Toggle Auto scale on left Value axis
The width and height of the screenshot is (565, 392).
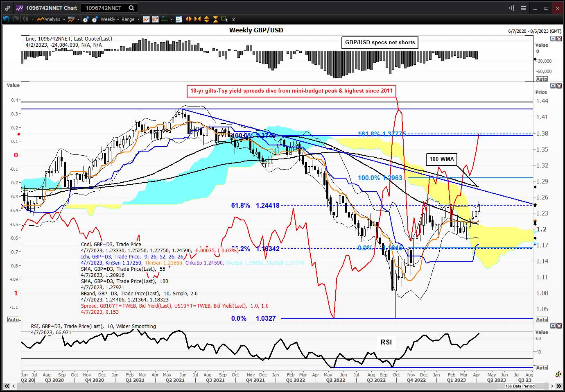13,319
